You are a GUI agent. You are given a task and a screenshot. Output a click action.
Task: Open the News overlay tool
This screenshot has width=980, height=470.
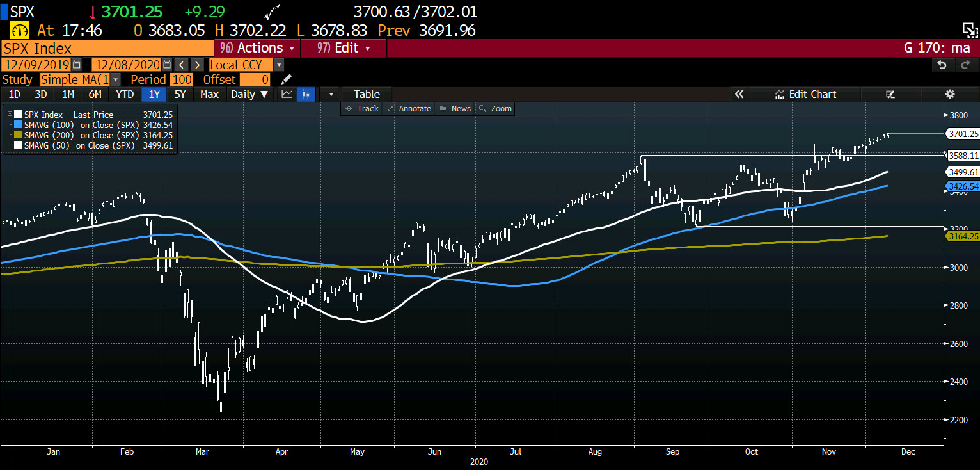(x=455, y=109)
